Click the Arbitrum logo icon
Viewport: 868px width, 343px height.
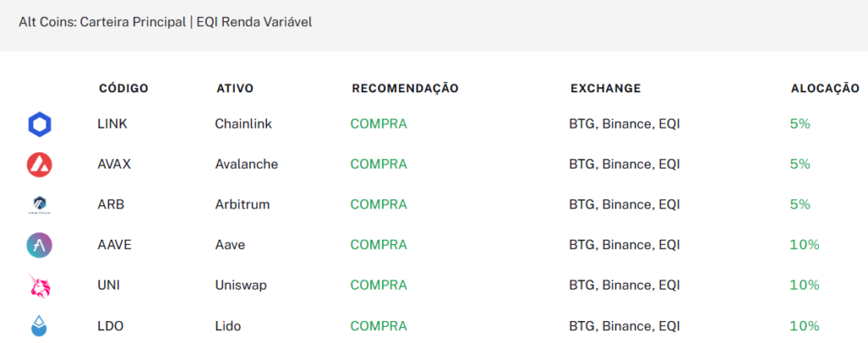point(39,205)
